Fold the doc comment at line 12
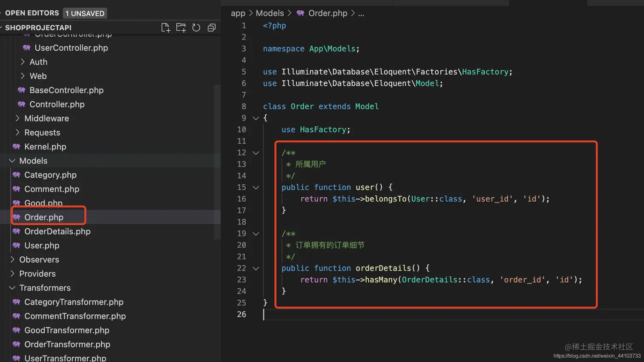Viewport: 644px width, 362px height. pyautogui.click(x=256, y=153)
